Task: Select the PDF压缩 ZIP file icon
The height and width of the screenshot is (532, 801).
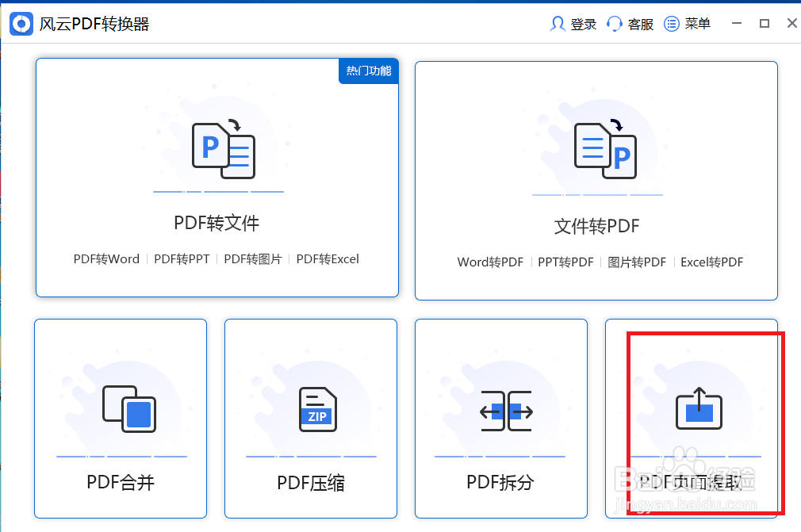Action: click(x=318, y=409)
